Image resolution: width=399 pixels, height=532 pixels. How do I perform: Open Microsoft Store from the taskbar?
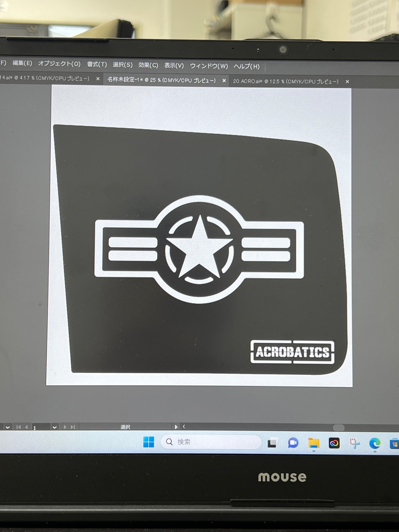tap(394, 444)
